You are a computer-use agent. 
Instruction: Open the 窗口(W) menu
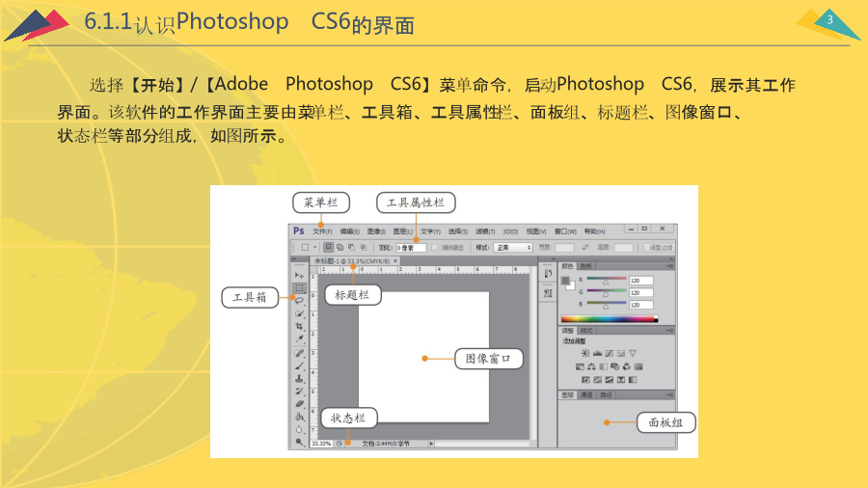pos(566,231)
